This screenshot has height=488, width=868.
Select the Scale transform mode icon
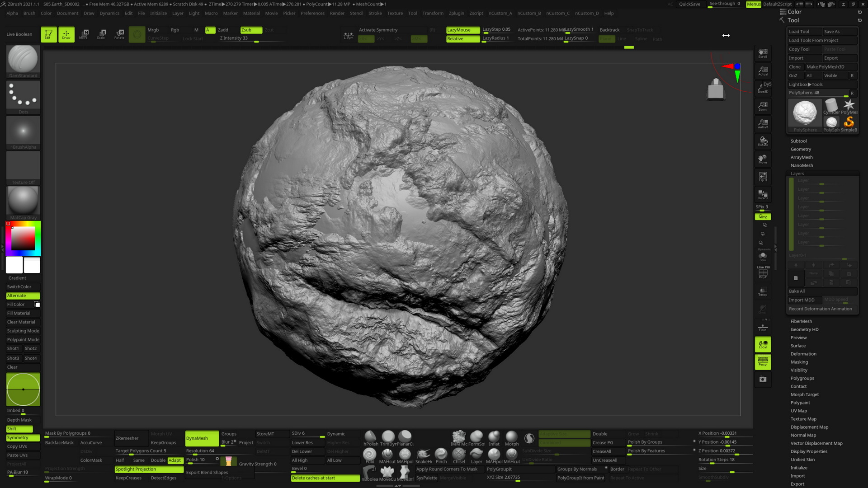click(x=101, y=34)
